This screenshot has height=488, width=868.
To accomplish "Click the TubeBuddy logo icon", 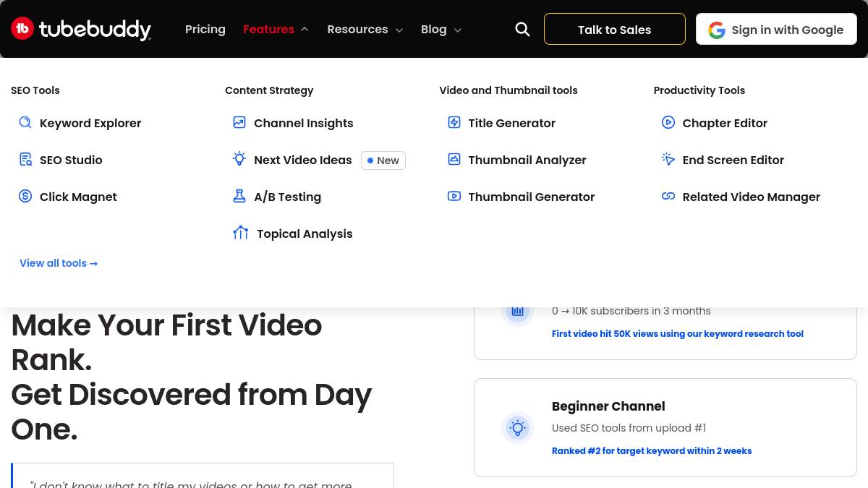I will click(22, 28).
